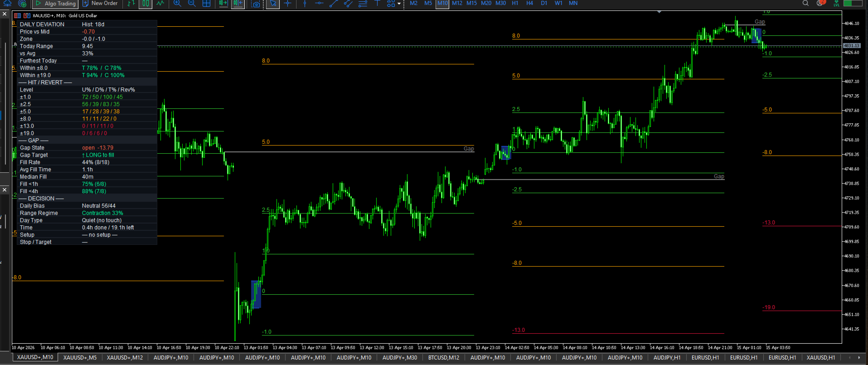
Task: Click the New Order button
Action: pos(100,4)
